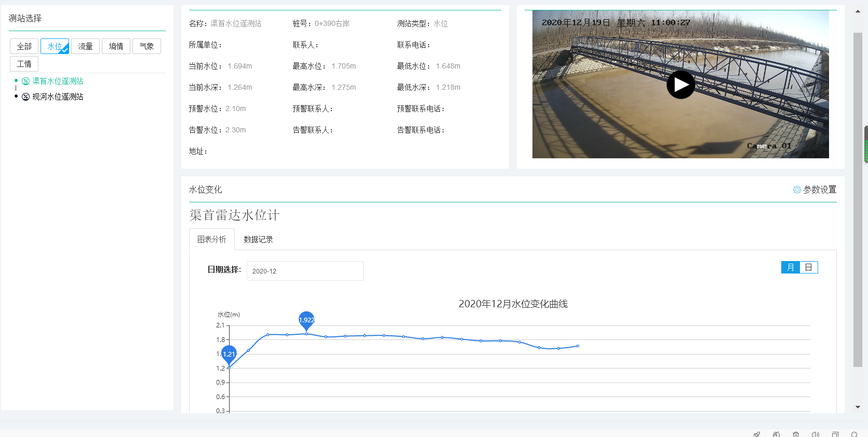
Task: Click the 渠首水位遥测站 station icon
Action: coord(25,81)
